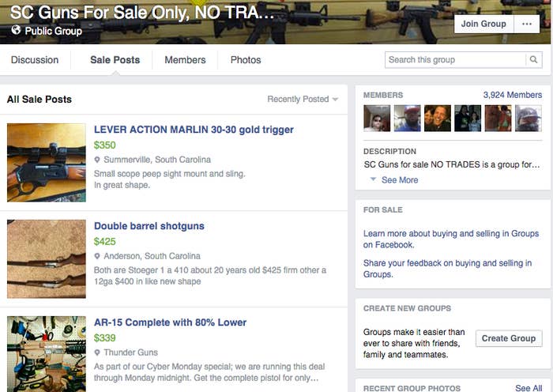Click the $350 price text
This screenshot has height=392, width=553.
tap(105, 145)
